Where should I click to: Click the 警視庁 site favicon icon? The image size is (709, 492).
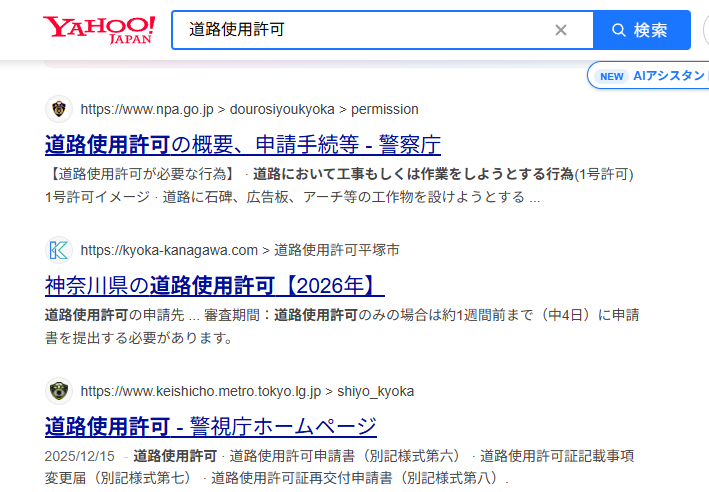(x=59, y=391)
